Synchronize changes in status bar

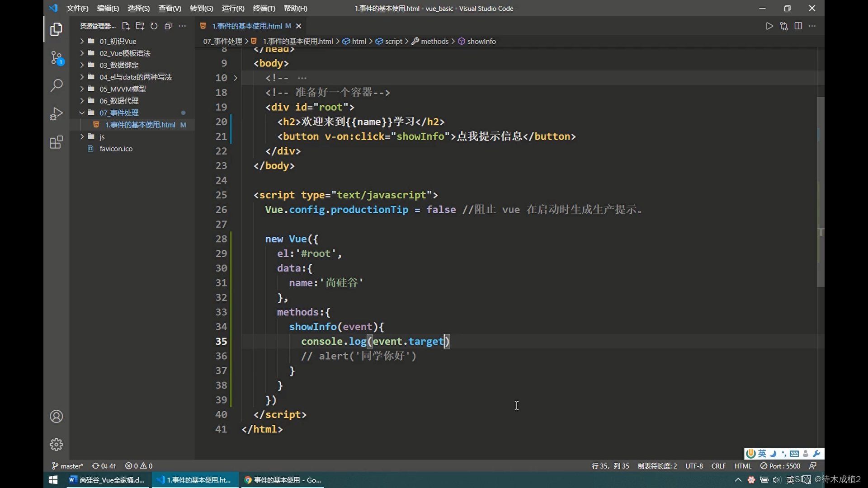click(x=104, y=466)
